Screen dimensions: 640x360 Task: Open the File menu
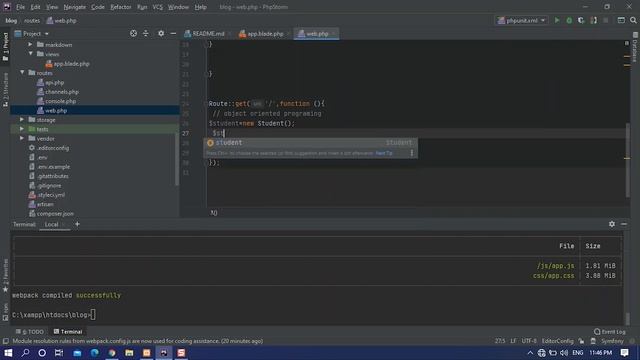20,7
